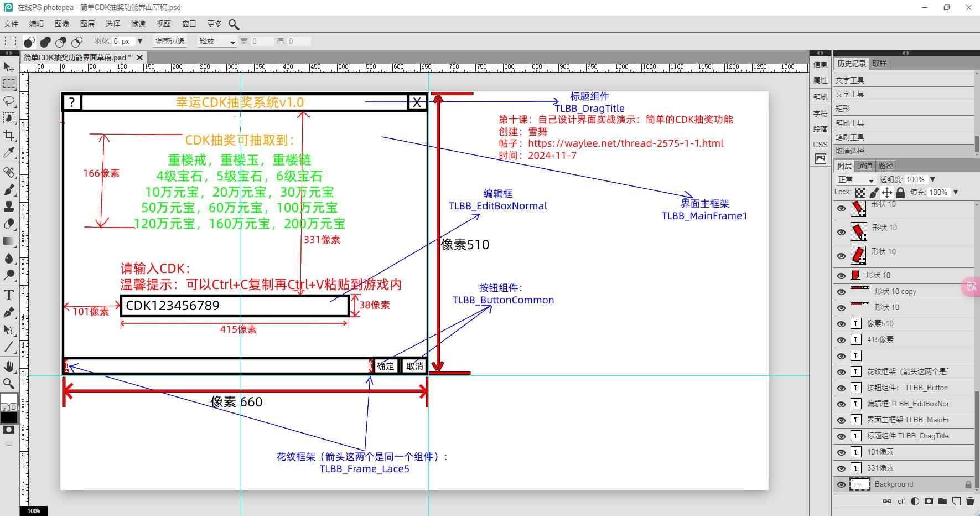Delete layer with trash icon

pos(969,501)
